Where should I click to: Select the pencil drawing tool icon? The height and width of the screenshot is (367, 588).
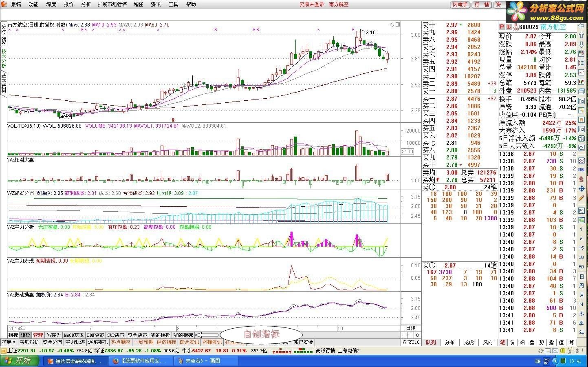[581, 198]
